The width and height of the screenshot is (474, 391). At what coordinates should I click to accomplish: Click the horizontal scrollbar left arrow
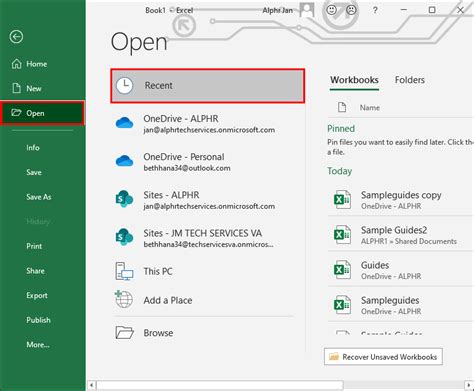(x=92, y=385)
